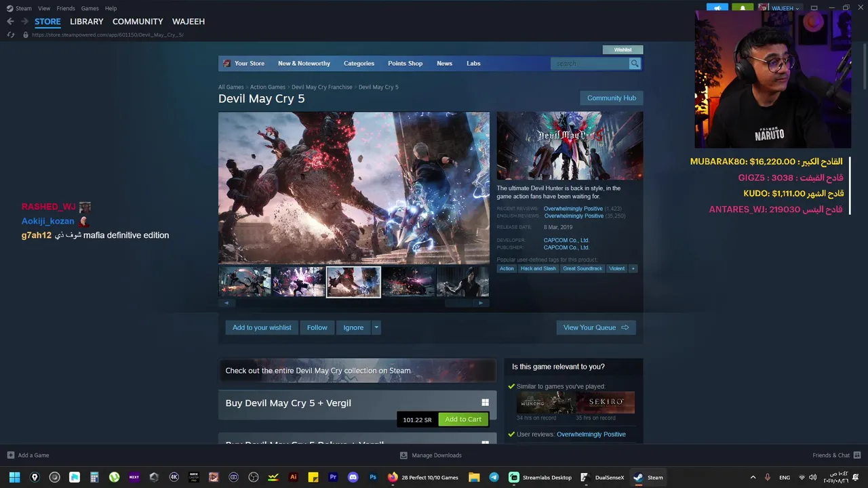The height and width of the screenshot is (488, 868).
Task: Click Community Hub button
Action: coord(612,98)
